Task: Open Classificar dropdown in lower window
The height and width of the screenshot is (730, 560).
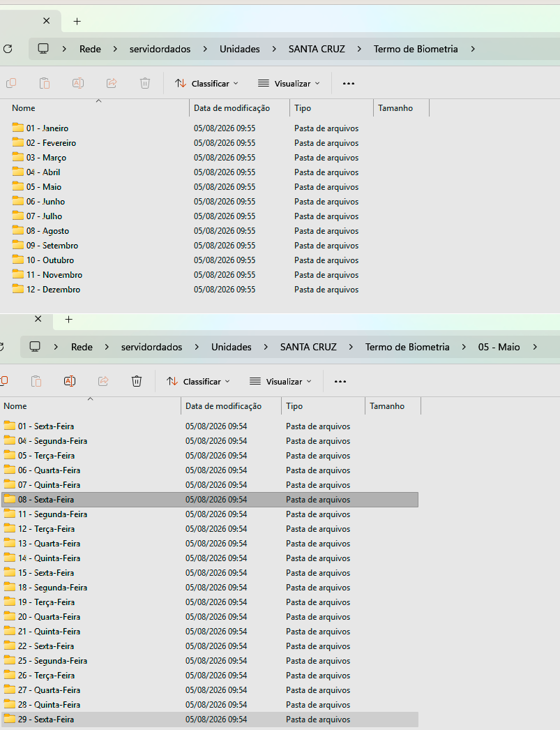Action: (198, 381)
